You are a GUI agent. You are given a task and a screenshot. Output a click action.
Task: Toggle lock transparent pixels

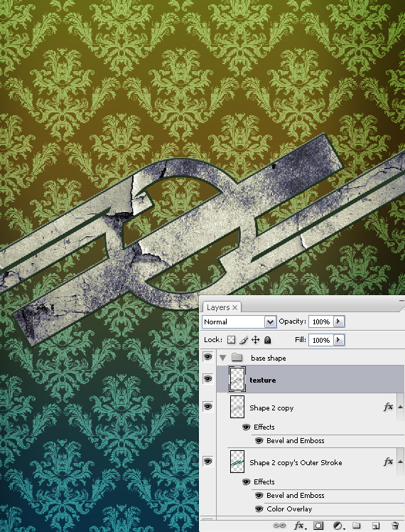[231, 340]
